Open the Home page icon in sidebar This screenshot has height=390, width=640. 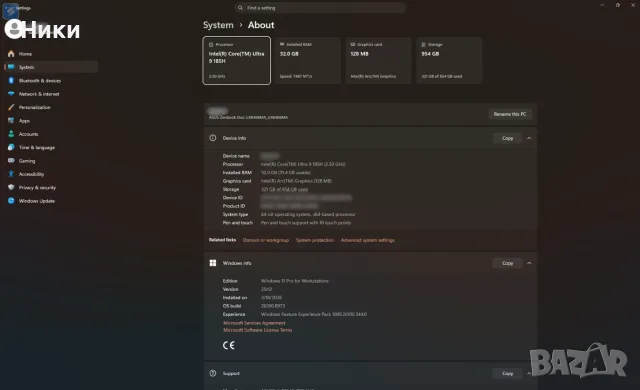point(11,54)
